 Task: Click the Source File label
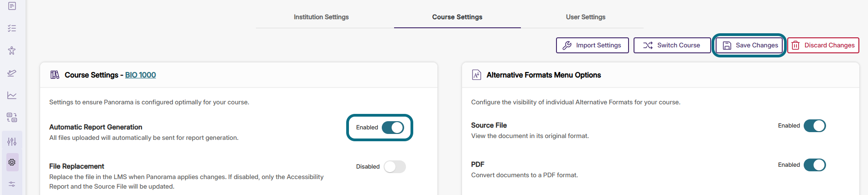coord(489,125)
